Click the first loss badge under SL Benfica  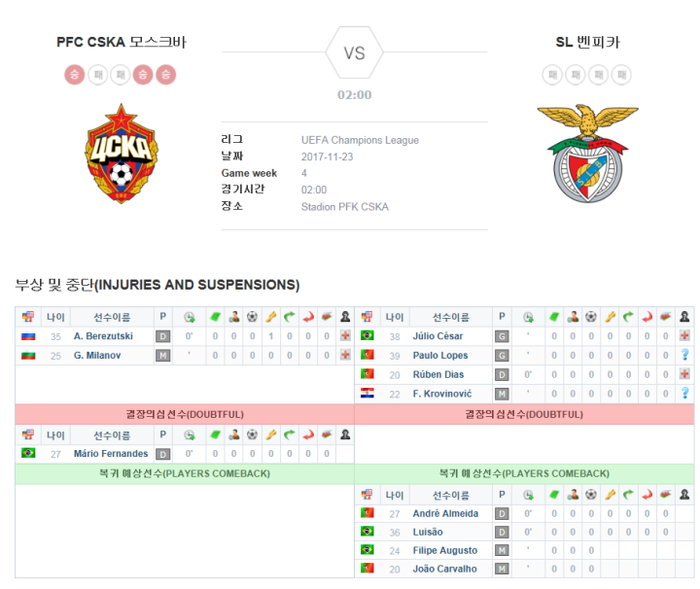(x=552, y=75)
